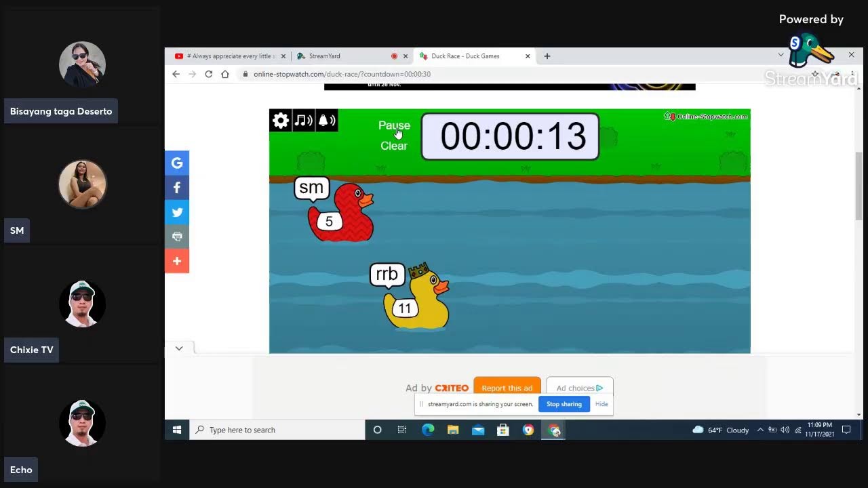Reload the duck race page

coord(209,74)
